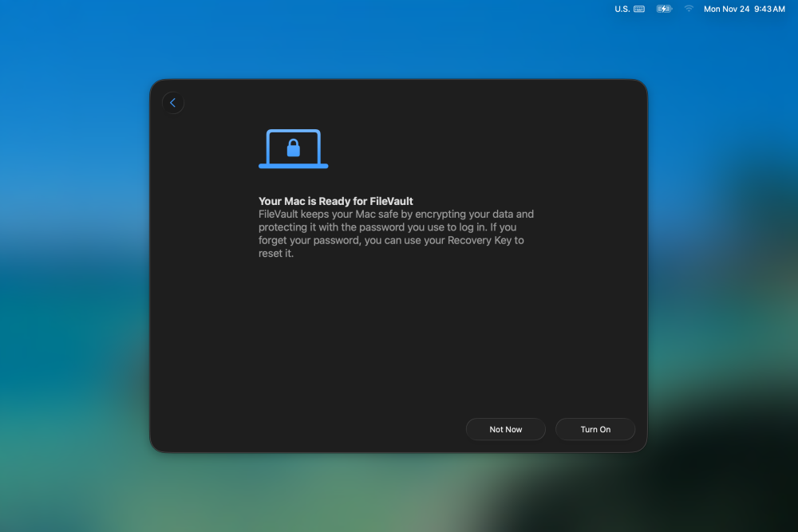This screenshot has width=798, height=532.
Task: Click the locked laptop FileVault icon
Action: pos(294,148)
